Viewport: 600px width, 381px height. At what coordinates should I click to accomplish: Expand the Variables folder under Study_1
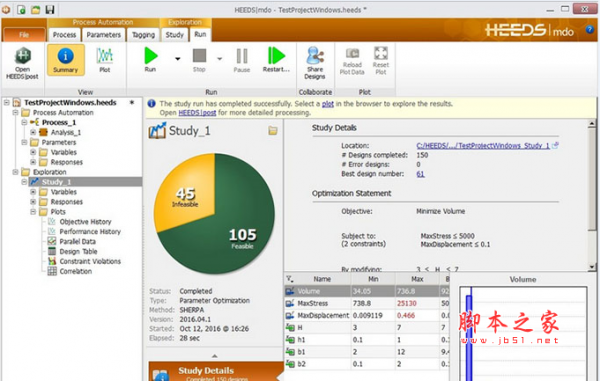pos(33,192)
